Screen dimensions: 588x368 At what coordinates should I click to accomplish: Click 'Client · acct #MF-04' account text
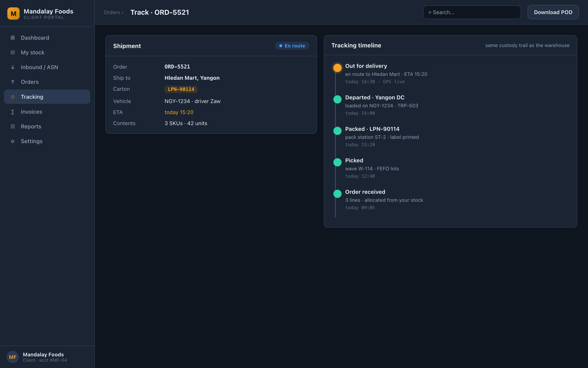[45, 360]
